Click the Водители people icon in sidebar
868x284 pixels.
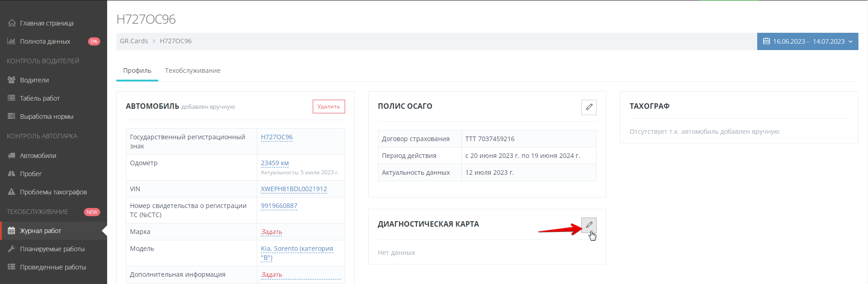12,80
